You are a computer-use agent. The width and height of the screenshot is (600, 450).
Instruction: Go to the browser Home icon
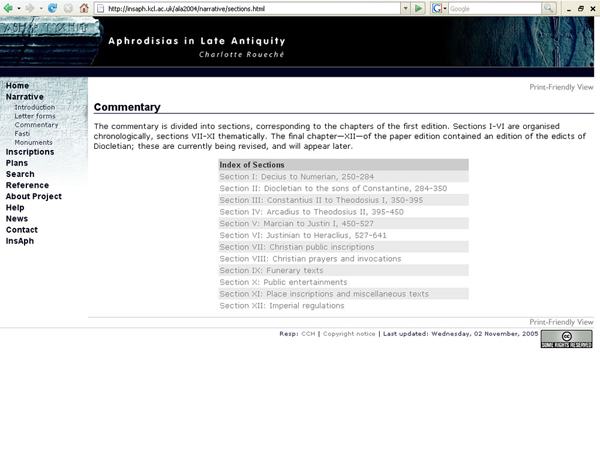point(84,8)
